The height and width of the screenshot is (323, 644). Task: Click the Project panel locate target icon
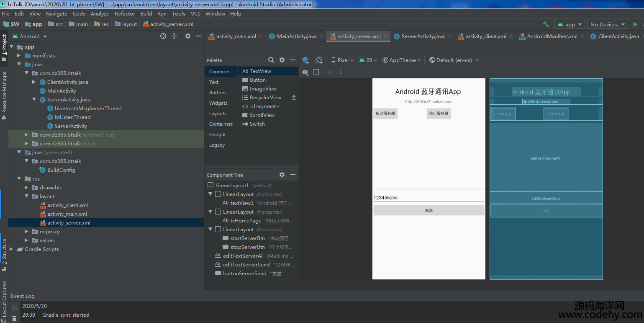[163, 36]
